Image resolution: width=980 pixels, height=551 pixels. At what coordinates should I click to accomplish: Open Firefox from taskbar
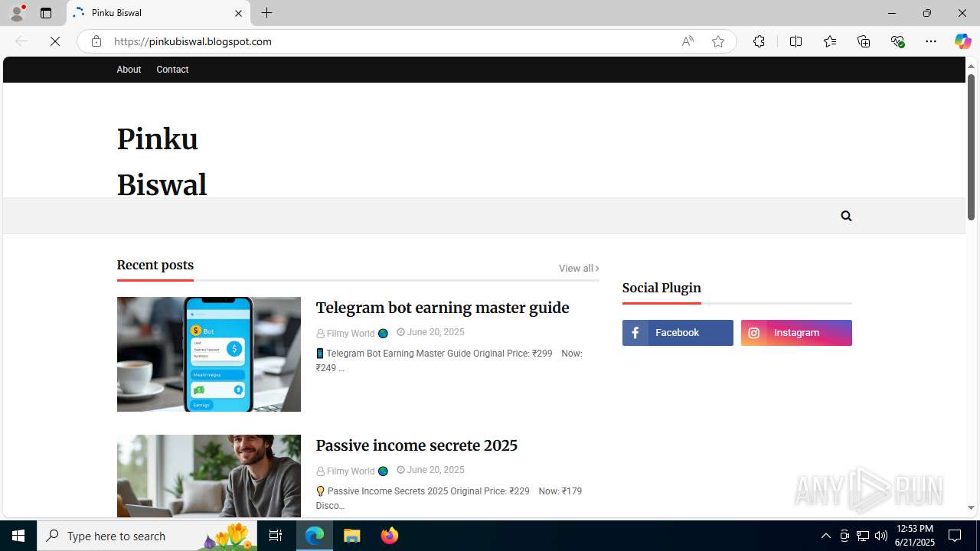[x=389, y=536]
